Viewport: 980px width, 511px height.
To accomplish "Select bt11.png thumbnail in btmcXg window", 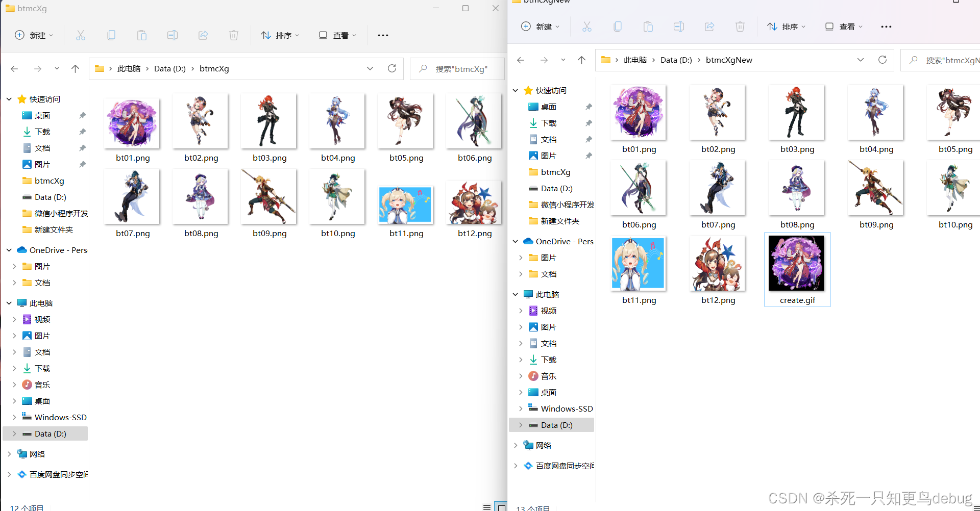I will pos(406,205).
